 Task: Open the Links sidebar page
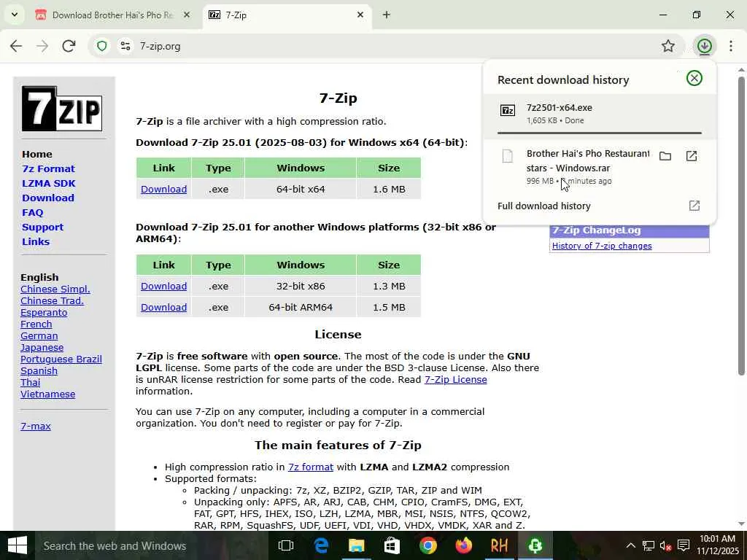pos(36,241)
